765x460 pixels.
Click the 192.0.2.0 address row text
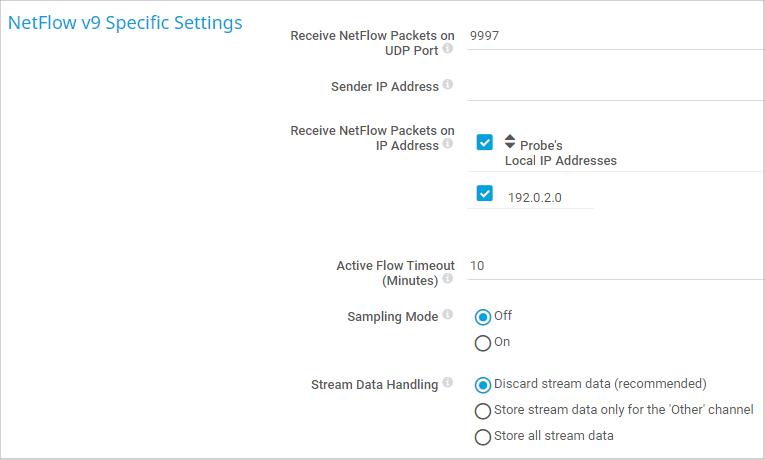[x=535, y=198]
